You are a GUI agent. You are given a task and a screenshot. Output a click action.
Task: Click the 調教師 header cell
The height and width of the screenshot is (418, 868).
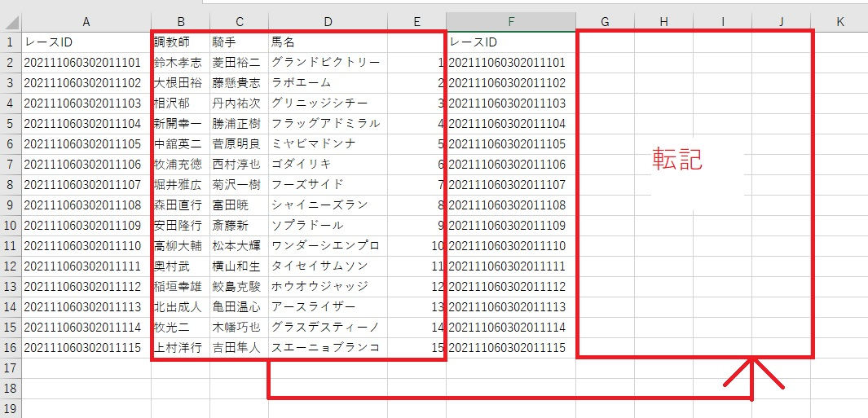(x=180, y=42)
